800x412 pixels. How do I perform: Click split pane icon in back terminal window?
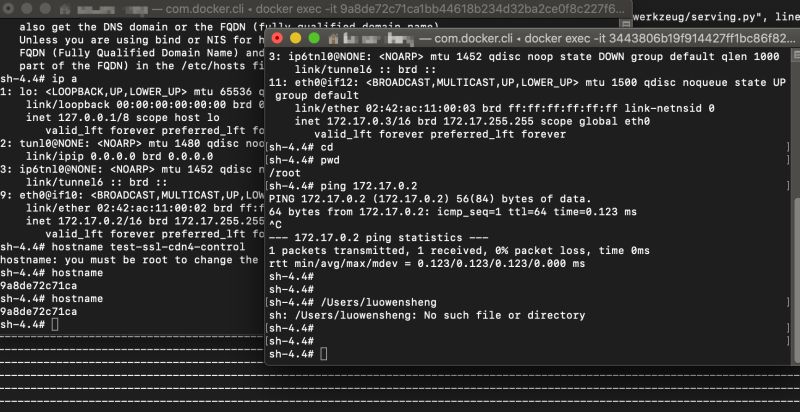pyautogui.click(x=626, y=24)
